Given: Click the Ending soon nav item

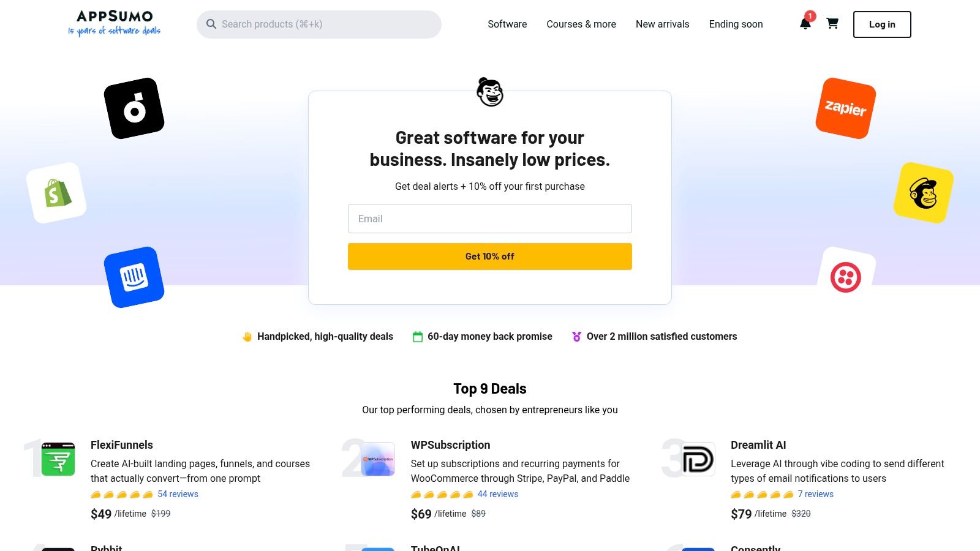Looking at the screenshot, I should (x=736, y=24).
